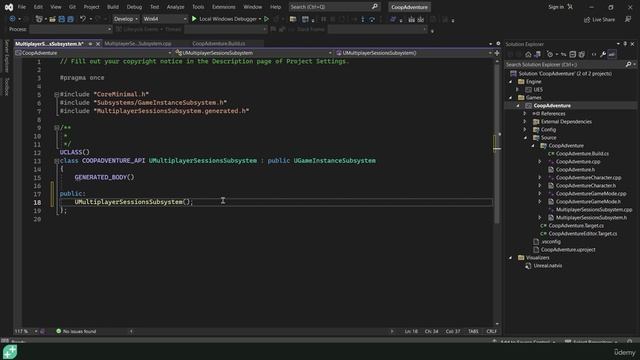Screen dimensions: 640x360
Task: Click the feedback icon beside Live Share
Action: pyautogui.click(x=628, y=19)
